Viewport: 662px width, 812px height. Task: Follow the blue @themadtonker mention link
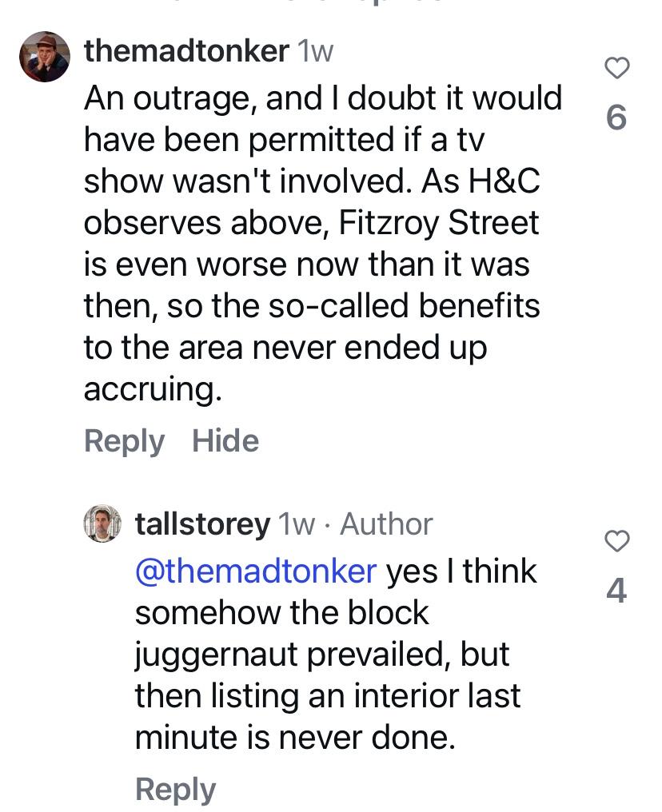(x=256, y=571)
